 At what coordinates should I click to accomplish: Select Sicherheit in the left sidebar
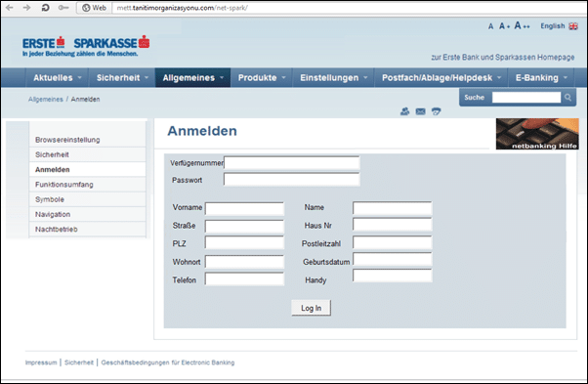pos(87,154)
